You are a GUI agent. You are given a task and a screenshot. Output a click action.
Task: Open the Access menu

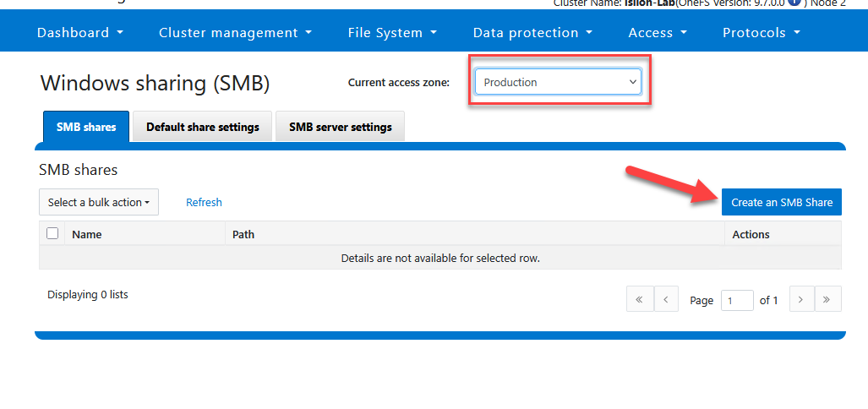click(658, 33)
